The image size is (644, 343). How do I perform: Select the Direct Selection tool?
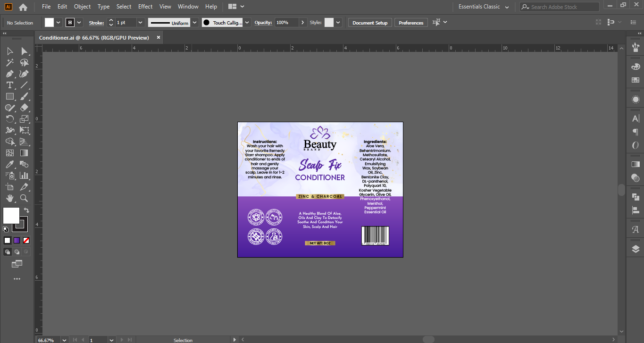tap(24, 51)
